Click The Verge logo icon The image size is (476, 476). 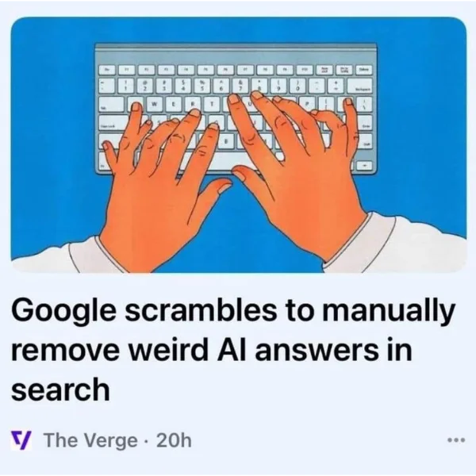pyautogui.click(x=21, y=440)
